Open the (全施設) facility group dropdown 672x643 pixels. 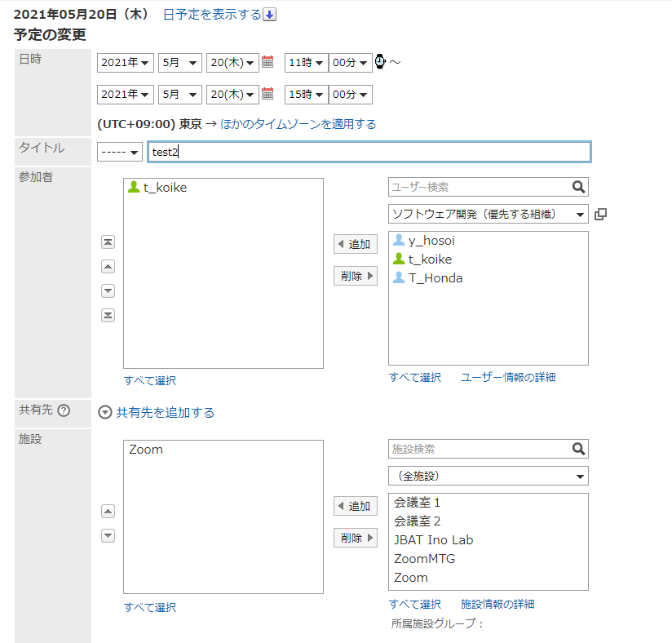(488, 476)
